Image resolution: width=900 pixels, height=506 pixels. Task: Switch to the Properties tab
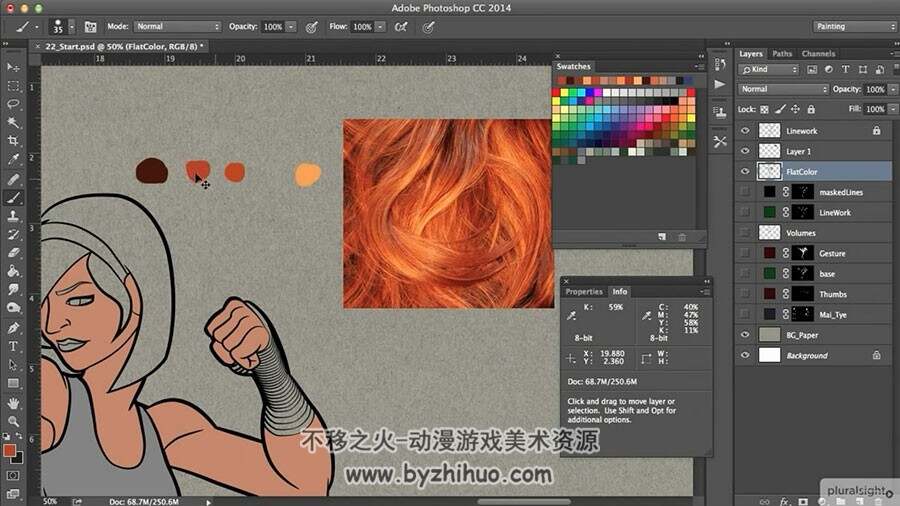pos(584,291)
